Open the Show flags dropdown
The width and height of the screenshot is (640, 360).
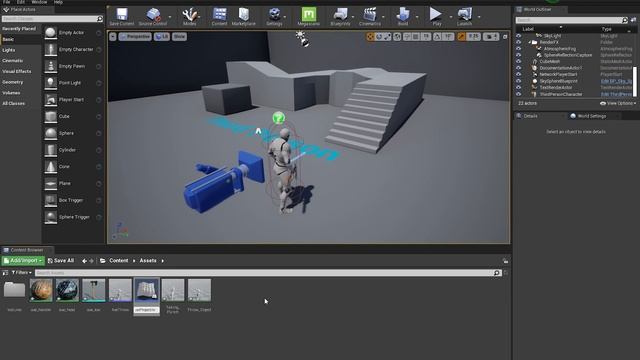coord(179,36)
